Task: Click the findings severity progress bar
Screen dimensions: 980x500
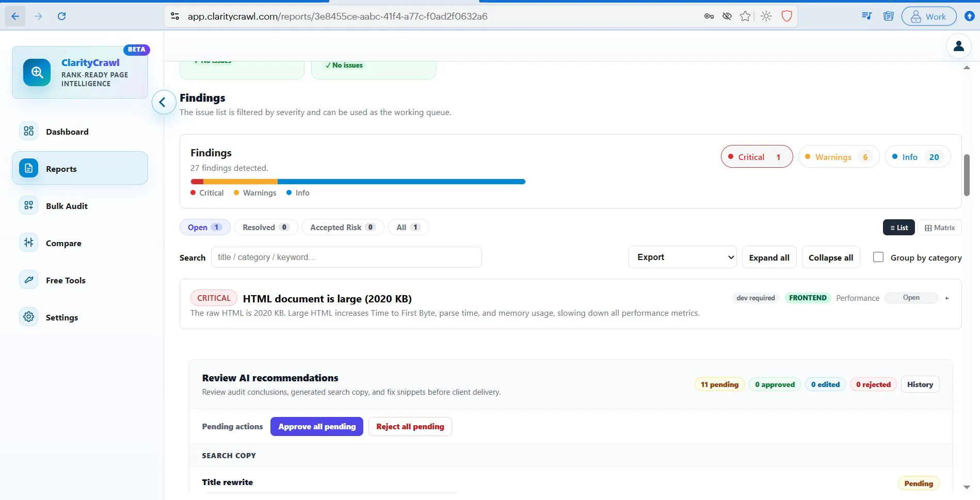Action: tap(358, 182)
